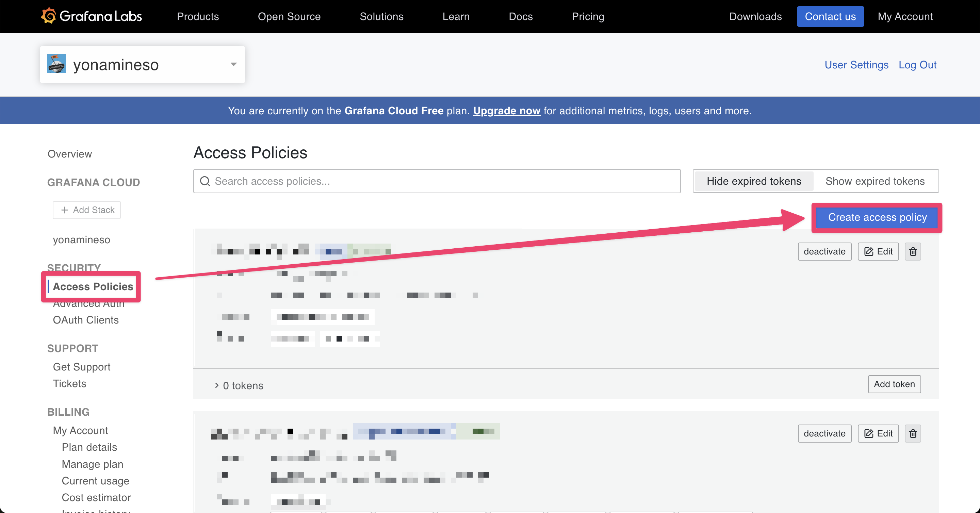Click Create access policy button
This screenshot has height=513, width=980.
[x=877, y=217]
